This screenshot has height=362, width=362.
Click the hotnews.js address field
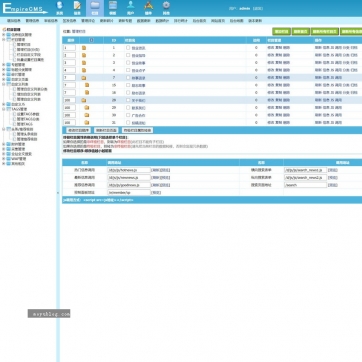pos(129,170)
